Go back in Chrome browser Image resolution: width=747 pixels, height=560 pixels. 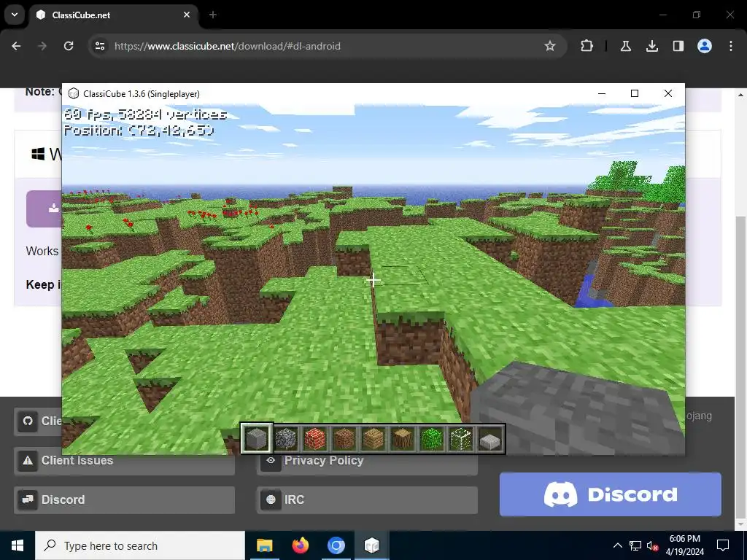click(x=16, y=46)
